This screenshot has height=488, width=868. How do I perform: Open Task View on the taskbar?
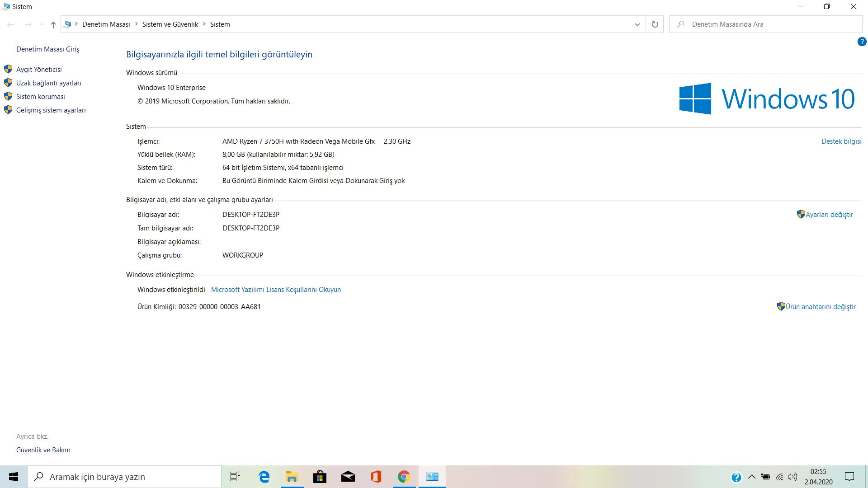pyautogui.click(x=235, y=477)
